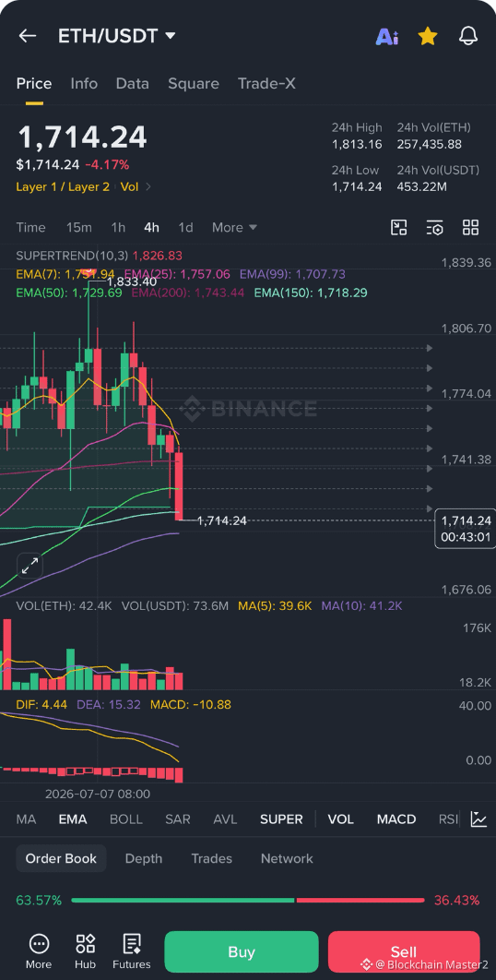This screenshot has width=496, height=980.
Task: Tap the green Buy button
Action: click(242, 952)
